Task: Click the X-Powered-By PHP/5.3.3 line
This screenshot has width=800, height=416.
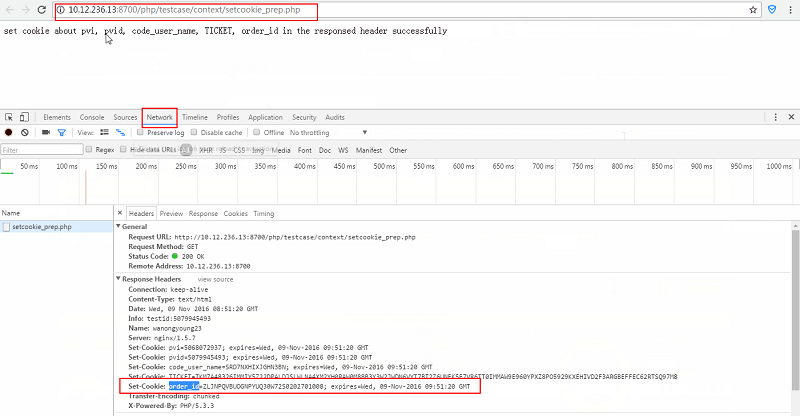Action: click(171, 405)
